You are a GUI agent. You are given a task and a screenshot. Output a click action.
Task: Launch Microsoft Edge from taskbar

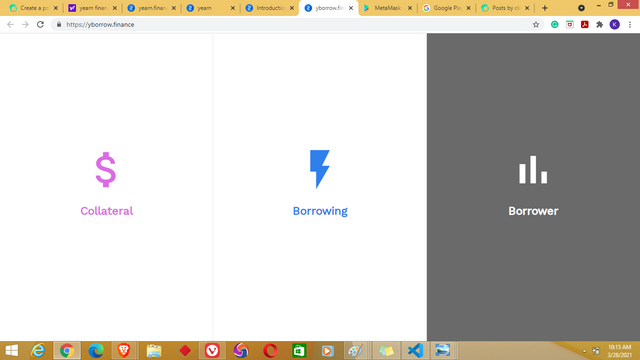pyautogui.click(x=96, y=351)
